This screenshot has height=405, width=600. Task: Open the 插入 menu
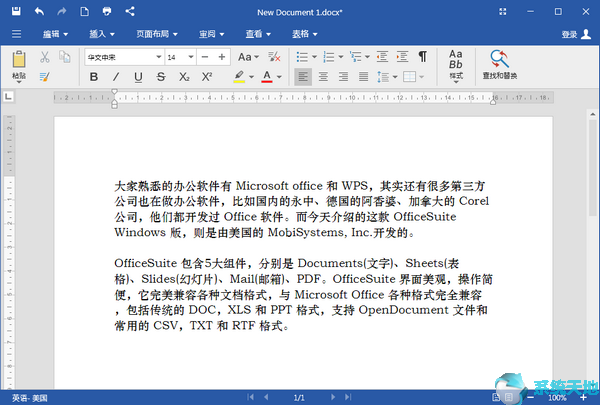pos(102,34)
